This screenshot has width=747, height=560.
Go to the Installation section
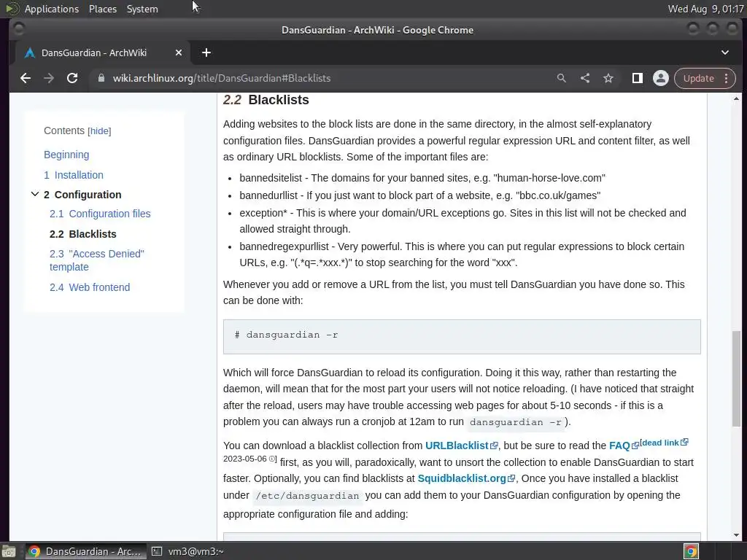tap(74, 175)
